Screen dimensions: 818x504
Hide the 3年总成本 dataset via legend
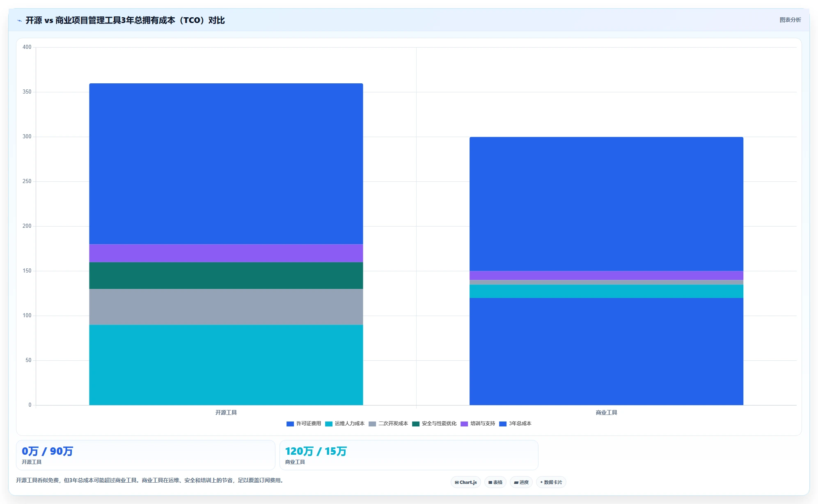pyautogui.click(x=515, y=424)
